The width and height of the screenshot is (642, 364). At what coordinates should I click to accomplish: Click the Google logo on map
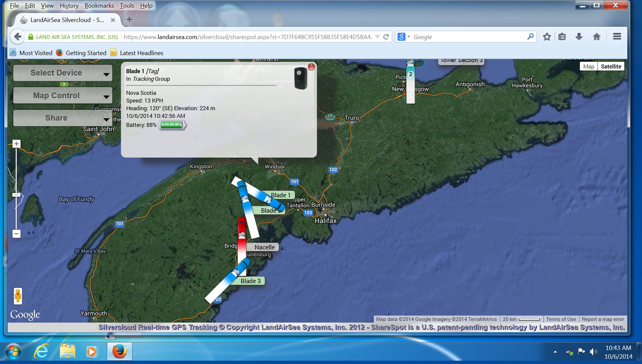(25, 315)
